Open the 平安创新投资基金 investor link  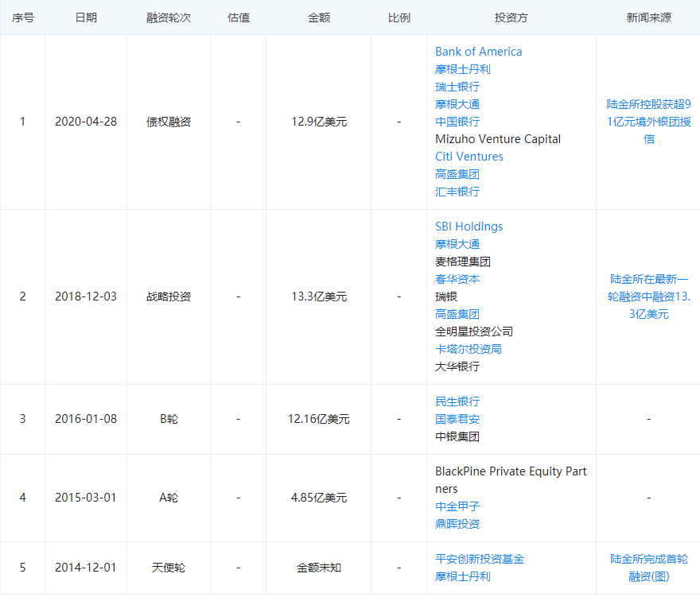(480, 559)
